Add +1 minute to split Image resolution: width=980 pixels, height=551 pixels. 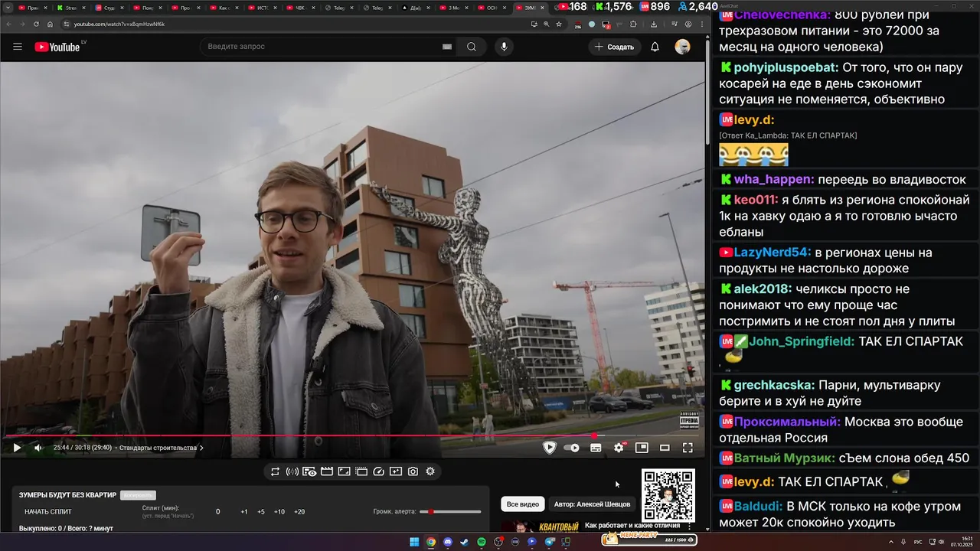244,512
